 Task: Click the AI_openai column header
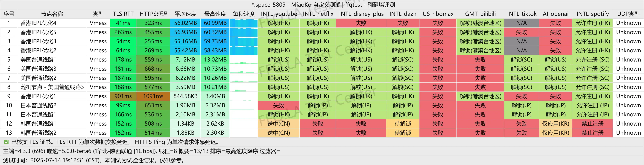pos(556,14)
